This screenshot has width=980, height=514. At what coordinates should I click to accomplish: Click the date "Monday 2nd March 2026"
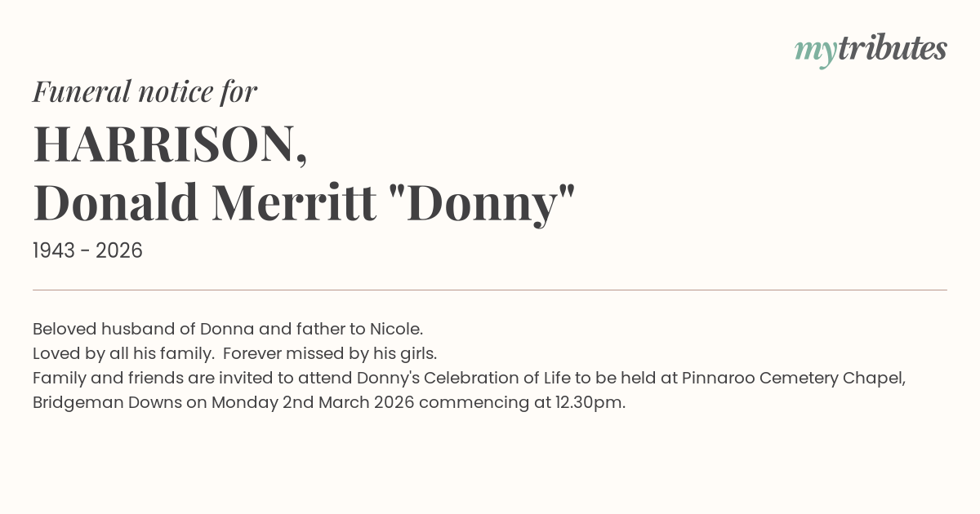[312, 403]
